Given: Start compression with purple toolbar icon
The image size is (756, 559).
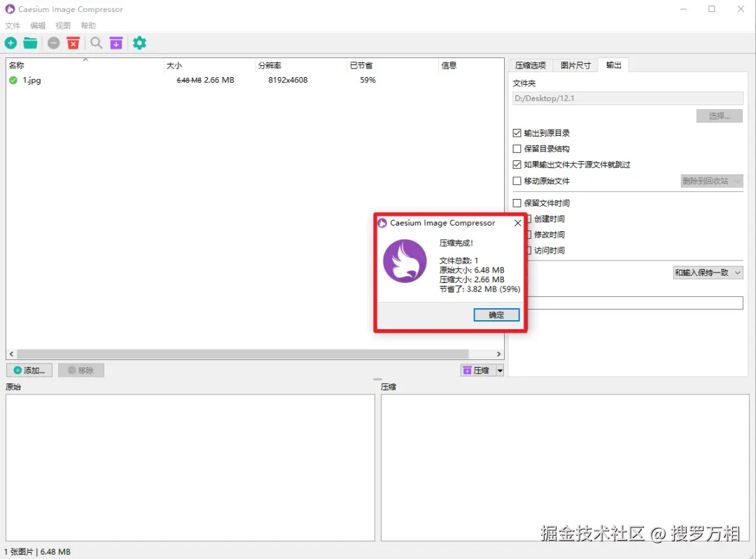Looking at the screenshot, I should click(116, 43).
